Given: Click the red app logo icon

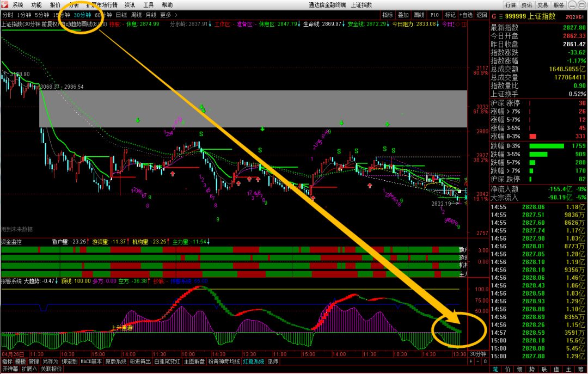Looking at the screenshot, I should click(5, 4).
